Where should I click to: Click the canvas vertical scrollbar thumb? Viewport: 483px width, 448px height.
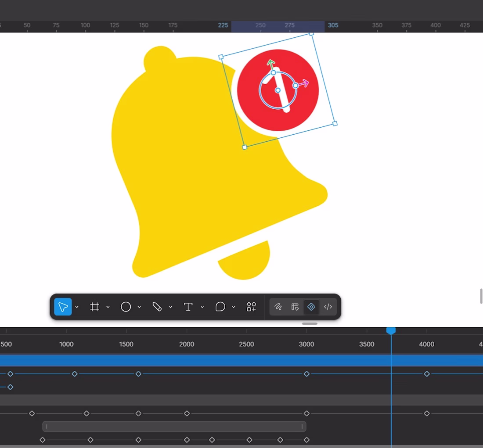point(481,296)
